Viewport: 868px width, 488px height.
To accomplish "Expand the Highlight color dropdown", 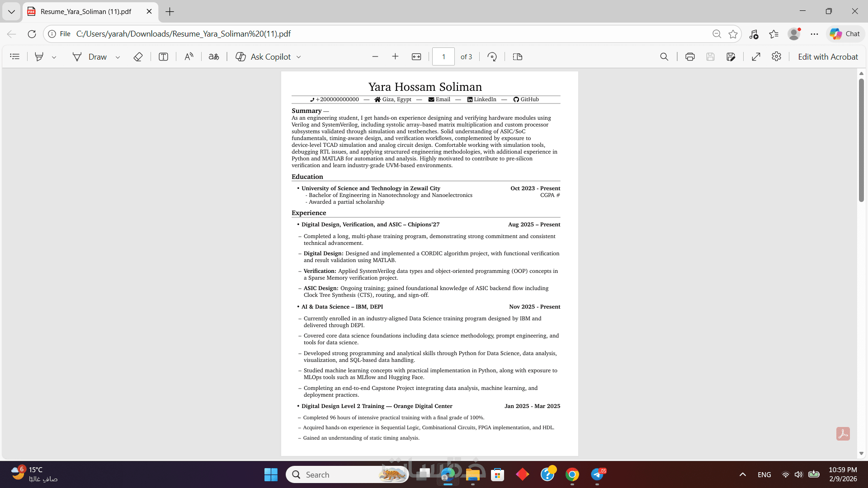I will (54, 57).
